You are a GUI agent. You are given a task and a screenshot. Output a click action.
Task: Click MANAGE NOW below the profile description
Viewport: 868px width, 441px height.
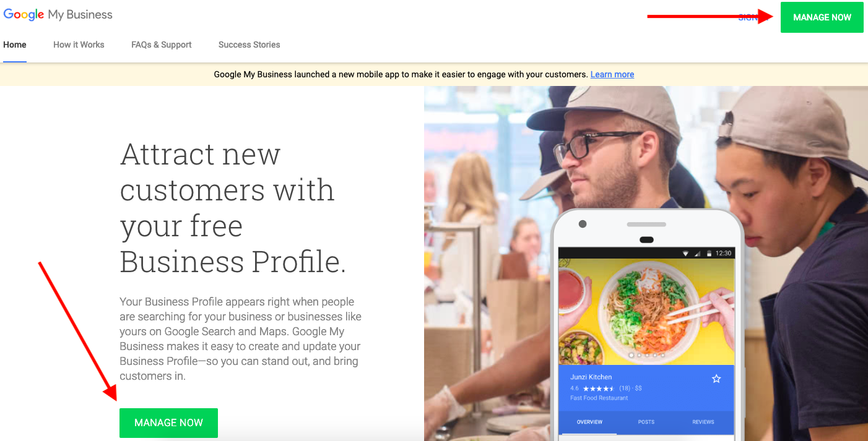[x=168, y=423]
